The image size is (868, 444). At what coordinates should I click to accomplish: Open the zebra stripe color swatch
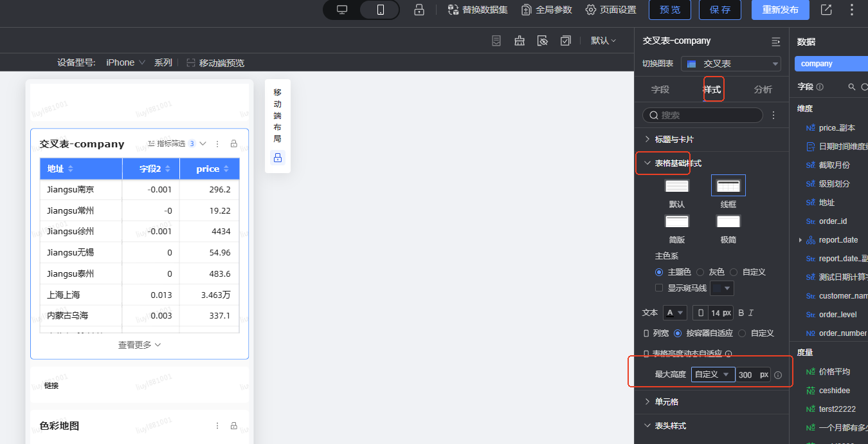pos(721,288)
